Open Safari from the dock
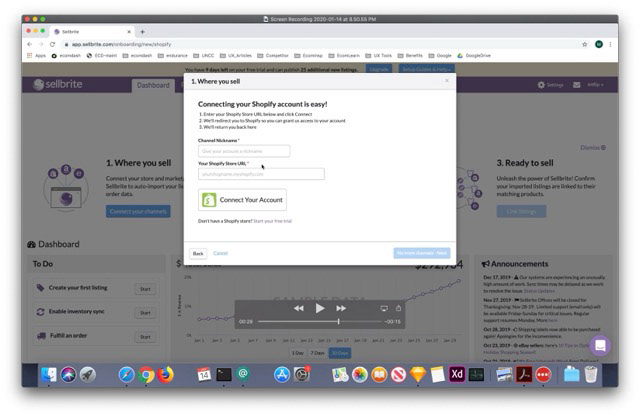 click(x=127, y=374)
